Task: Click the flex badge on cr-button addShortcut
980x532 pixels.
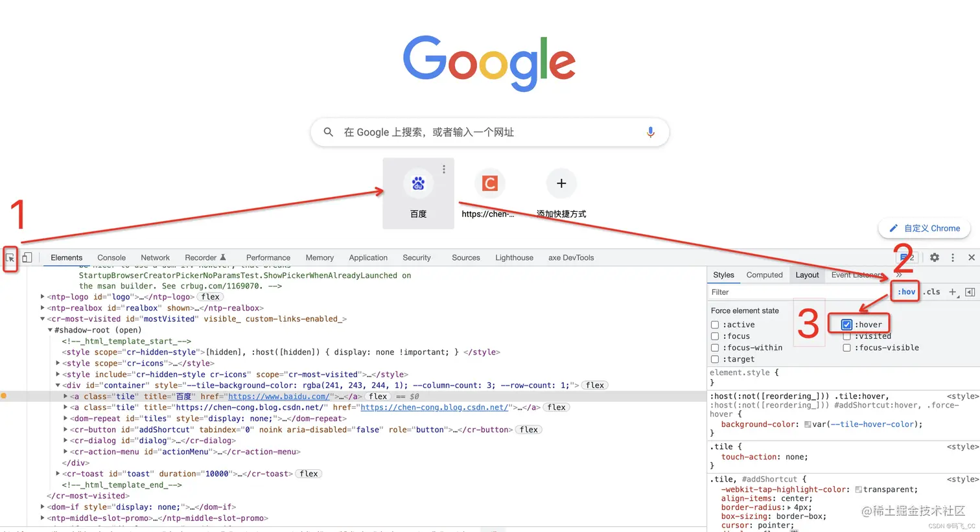Action: point(529,430)
